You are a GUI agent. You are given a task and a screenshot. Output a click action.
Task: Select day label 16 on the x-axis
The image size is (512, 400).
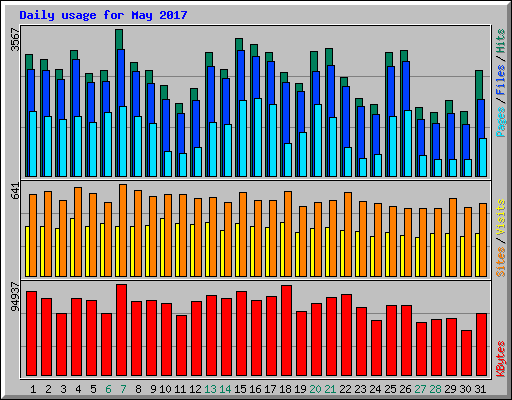coord(255,389)
